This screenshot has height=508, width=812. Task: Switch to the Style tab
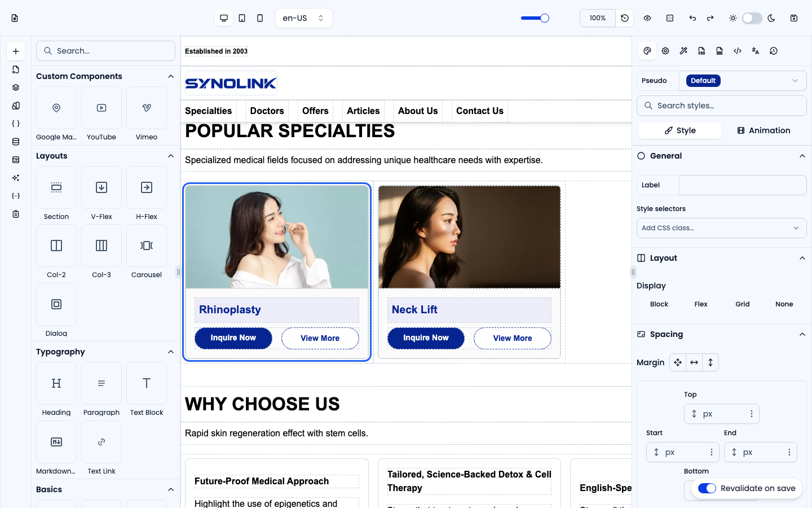click(x=680, y=130)
